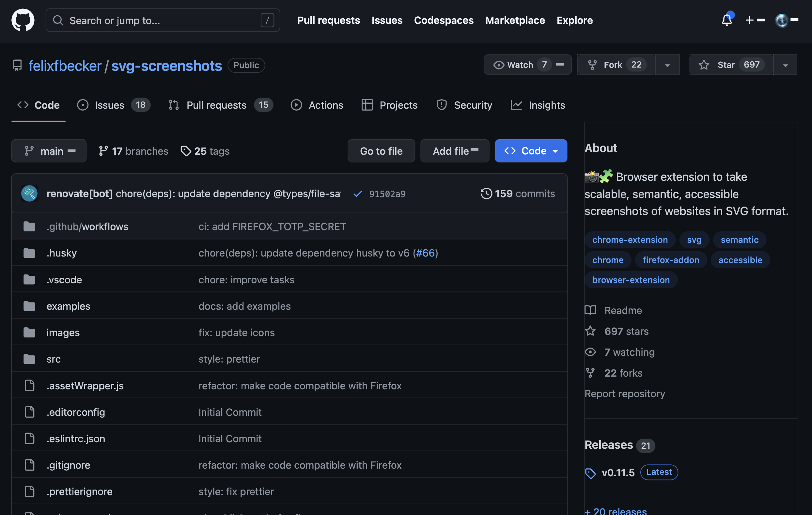
Task: Expand the Fork dropdown arrow
Action: point(667,65)
